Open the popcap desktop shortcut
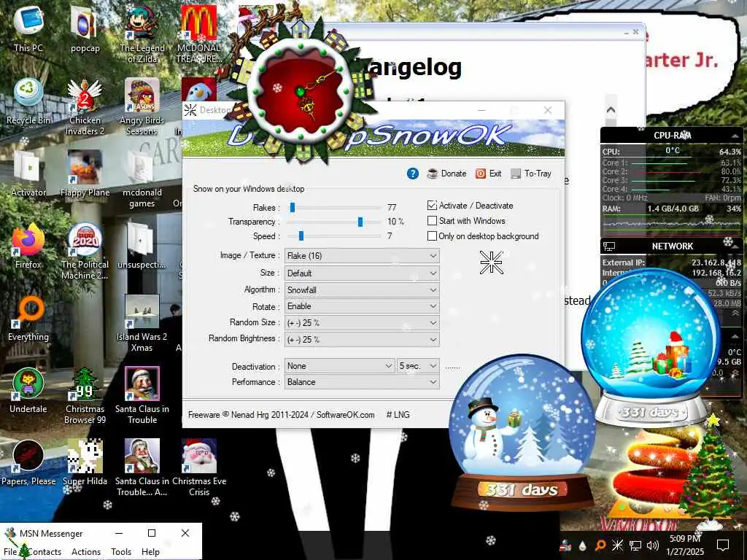The width and height of the screenshot is (747, 560). pos(85,28)
